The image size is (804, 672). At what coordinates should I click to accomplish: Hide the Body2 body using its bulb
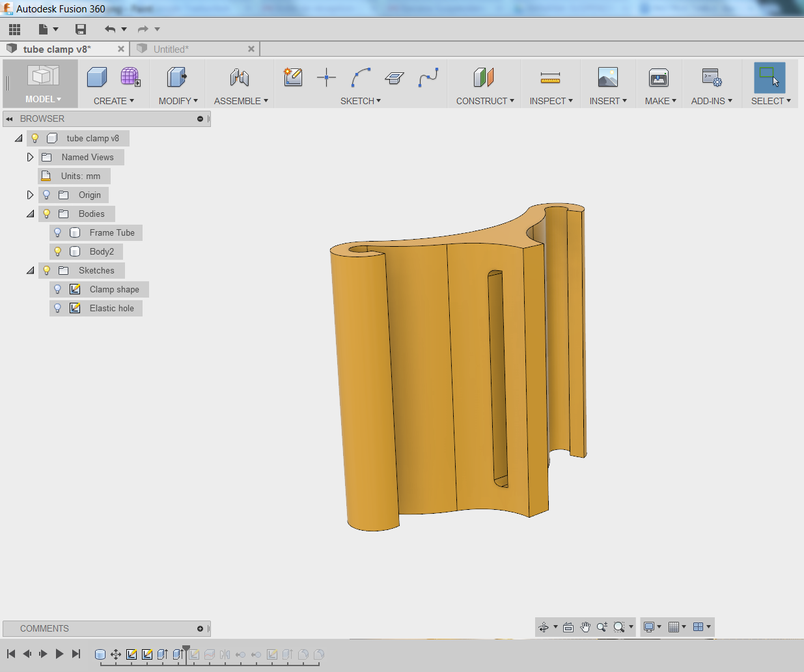tap(57, 251)
